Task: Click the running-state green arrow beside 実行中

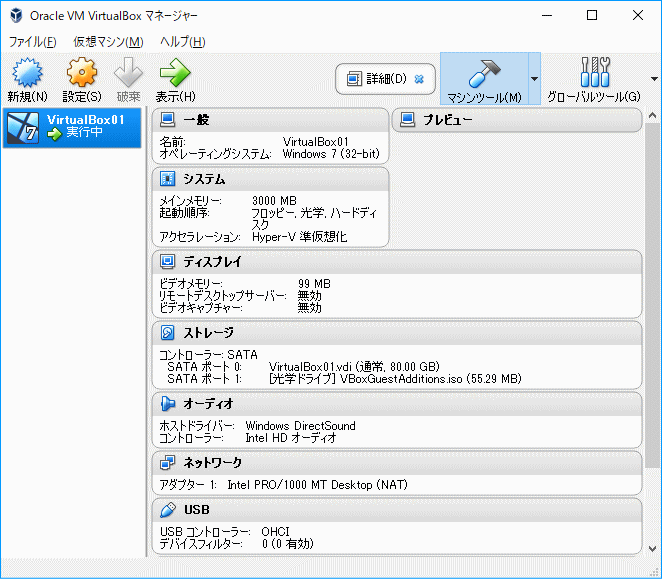Action: point(54,134)
